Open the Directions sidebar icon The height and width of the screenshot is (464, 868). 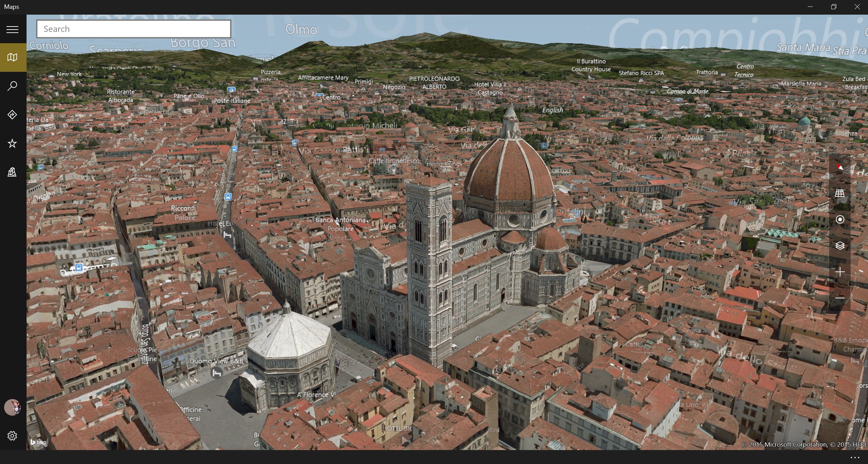(x=12, y=115)
